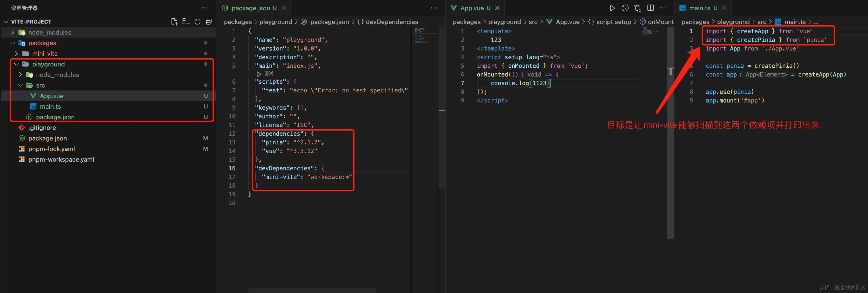Click the app.use(pinia) line
Viewport: 868px width, 293px height.
tap(730, 91)
